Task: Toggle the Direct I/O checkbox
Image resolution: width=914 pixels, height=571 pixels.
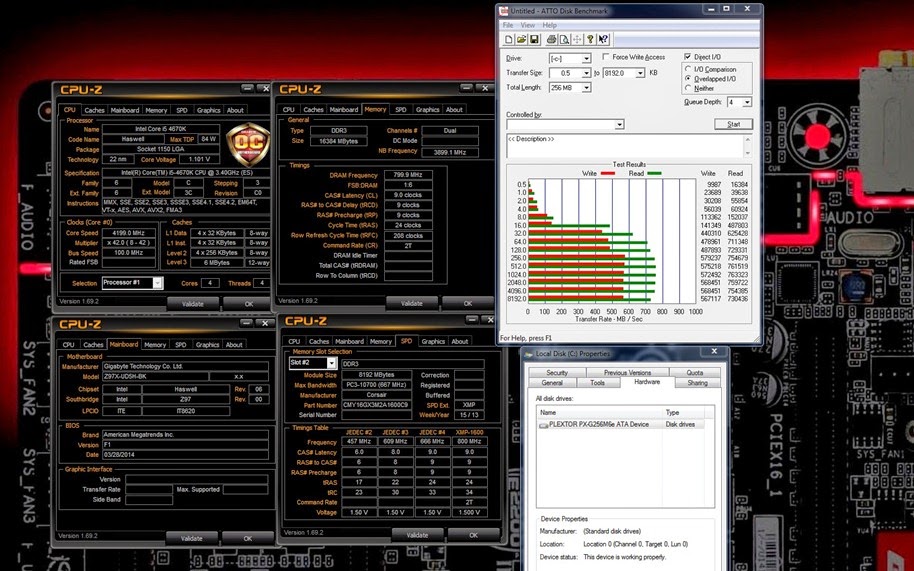Action: (x=688, y=57)
